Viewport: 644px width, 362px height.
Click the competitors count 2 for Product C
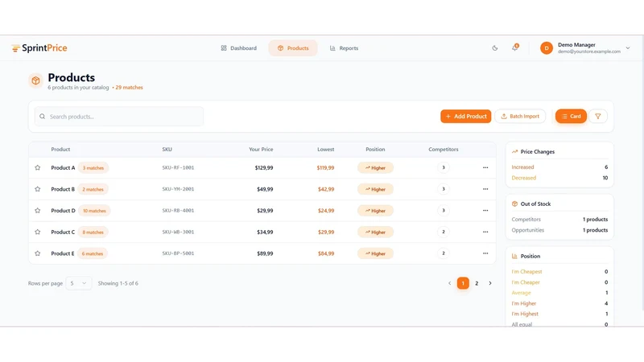tap(444, 232)
